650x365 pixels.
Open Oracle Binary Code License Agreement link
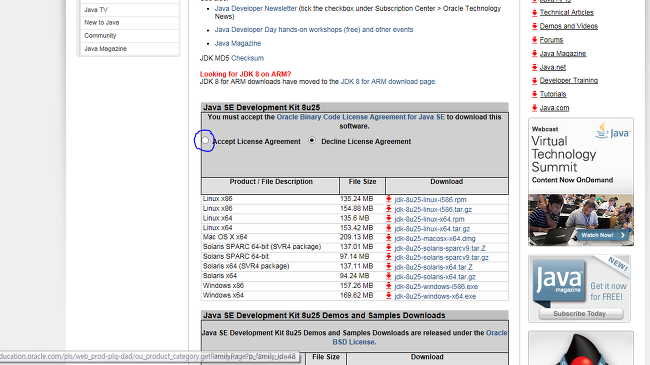pos(361,117)
